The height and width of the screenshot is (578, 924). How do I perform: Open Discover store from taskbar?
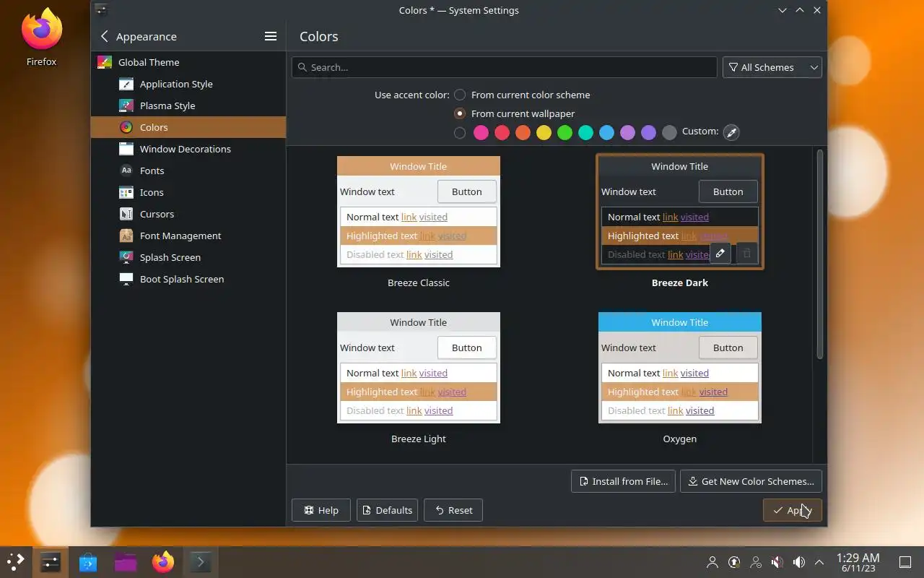click(x=88, y=561)
